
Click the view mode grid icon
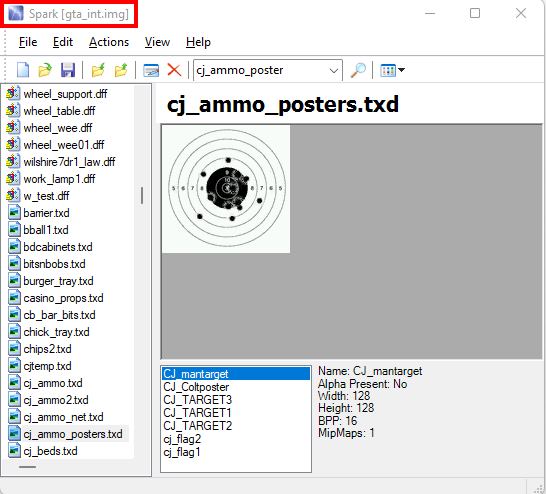click(388, 70)
